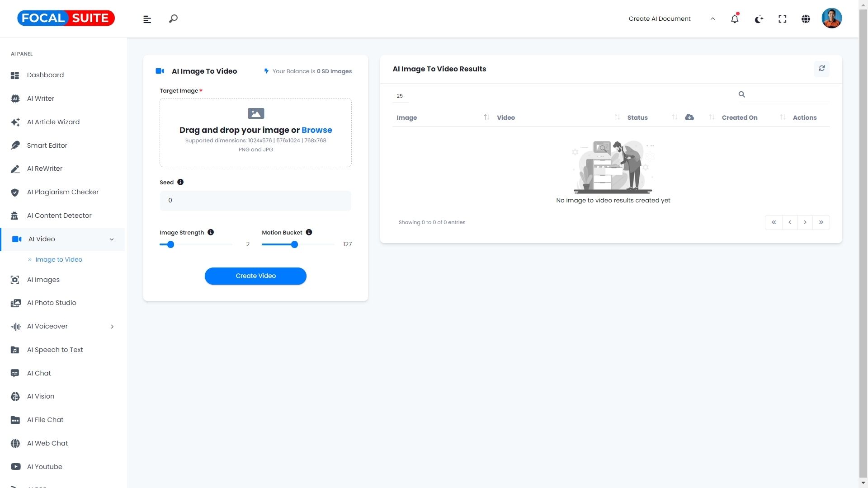Viewport: 868px width, 488px height.
Task: Click the Seed info icon
Action: [x=180, y=182]
